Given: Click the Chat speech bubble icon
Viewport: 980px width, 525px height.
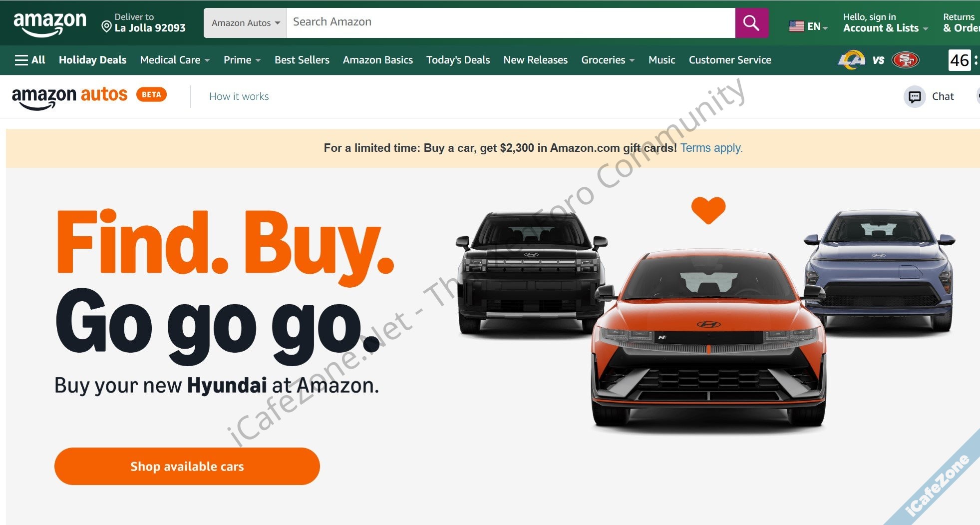Looking at the screenshot, I should [915, 96].
